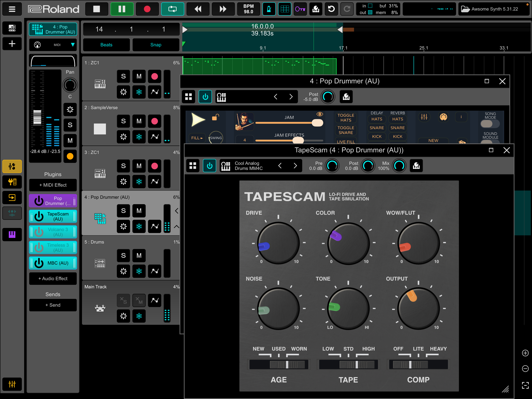
Task: Arm recording on track 3 ZC1
Action: pyautogui.click(x=155, y=166)
